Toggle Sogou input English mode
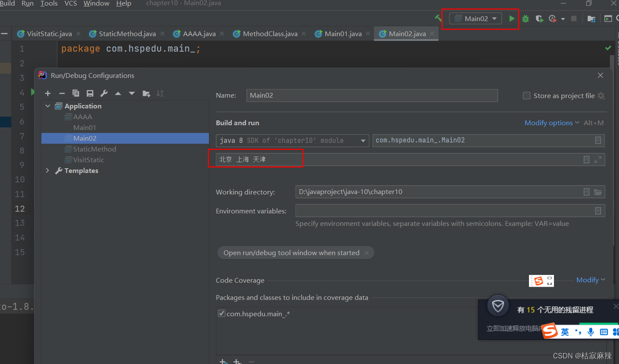The height and width of the screenshot is (364, 619). point(565,332)
